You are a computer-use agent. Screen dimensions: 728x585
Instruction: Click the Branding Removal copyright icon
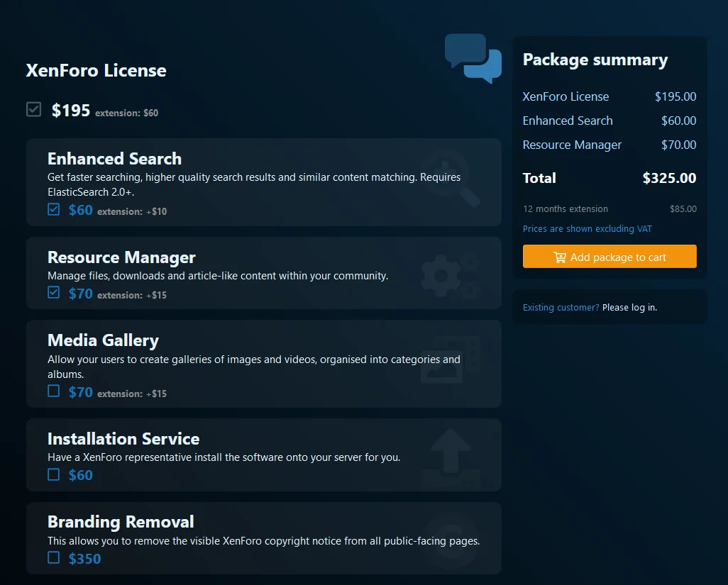451,542
